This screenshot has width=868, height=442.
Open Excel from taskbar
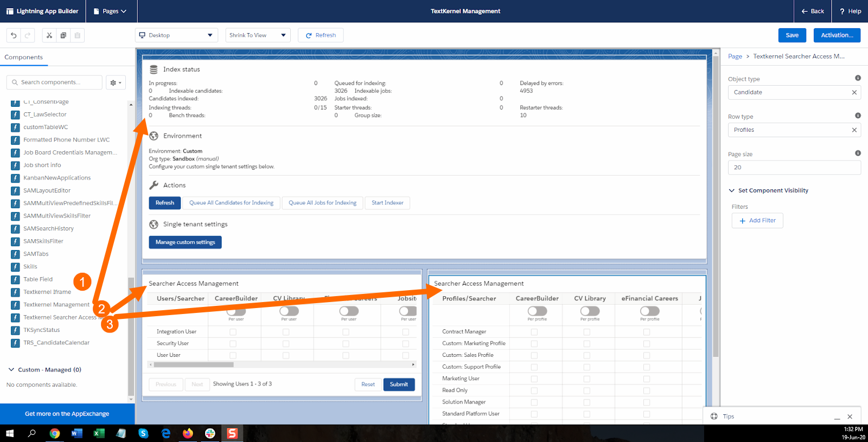point(99,433)
